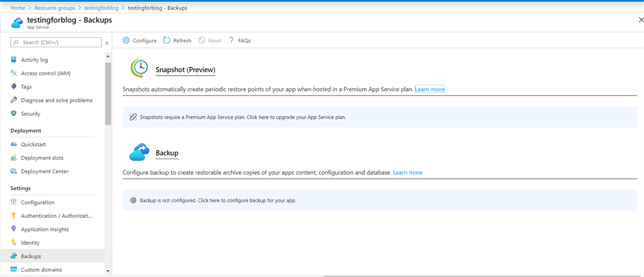
Task: Select the Security shield icon
Action: pyautogui.click(x=14, y=114)
